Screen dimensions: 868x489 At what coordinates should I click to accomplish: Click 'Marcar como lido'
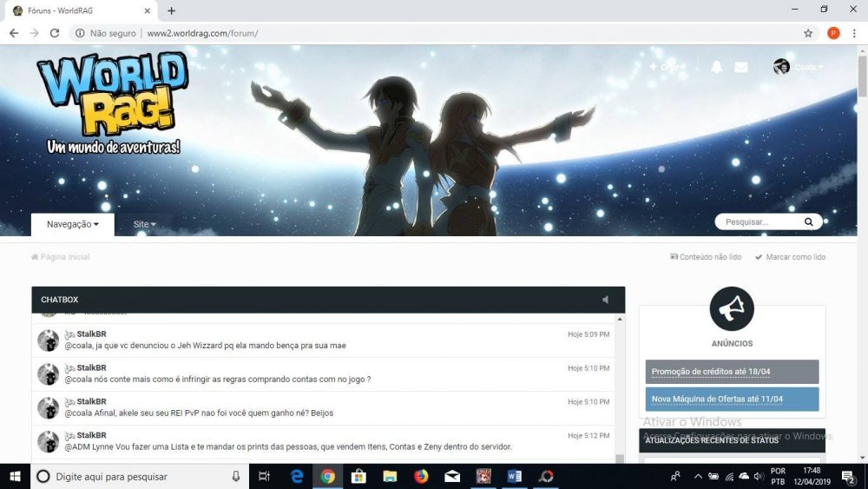point(791,257)
